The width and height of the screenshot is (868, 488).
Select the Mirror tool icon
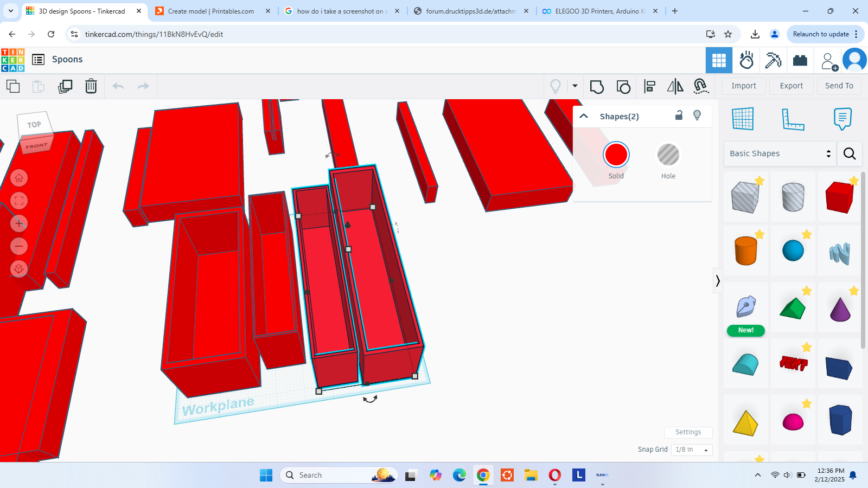pyautogui.click(x=675, y=86)
